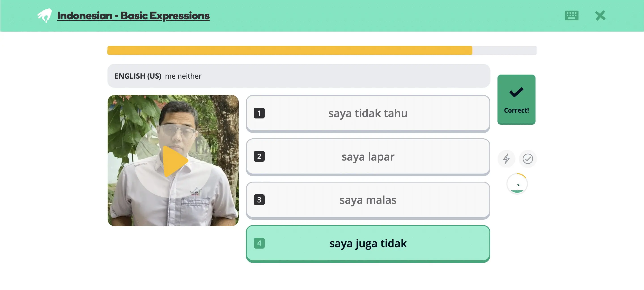The height and width of the screenshot is (290, 644).
Task: Toggle the circled checkmark icon
Action: 527,159
